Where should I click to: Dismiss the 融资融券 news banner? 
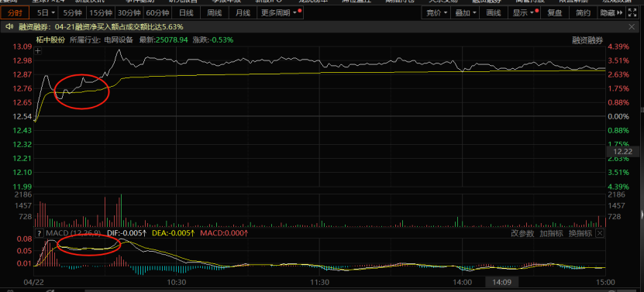(x=632, y=26)
